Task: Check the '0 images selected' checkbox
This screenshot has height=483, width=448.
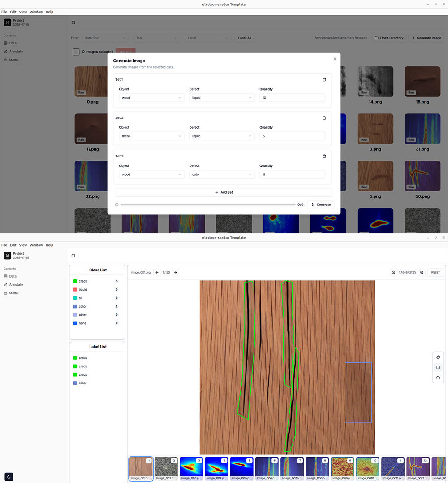Action: [x=76, y=52]
